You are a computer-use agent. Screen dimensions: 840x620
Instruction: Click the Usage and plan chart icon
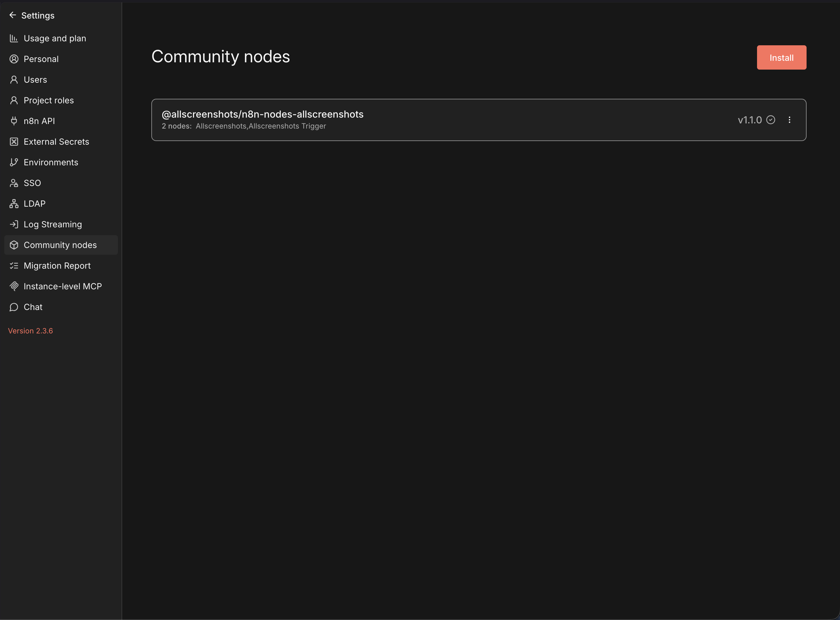click(14, 38)
